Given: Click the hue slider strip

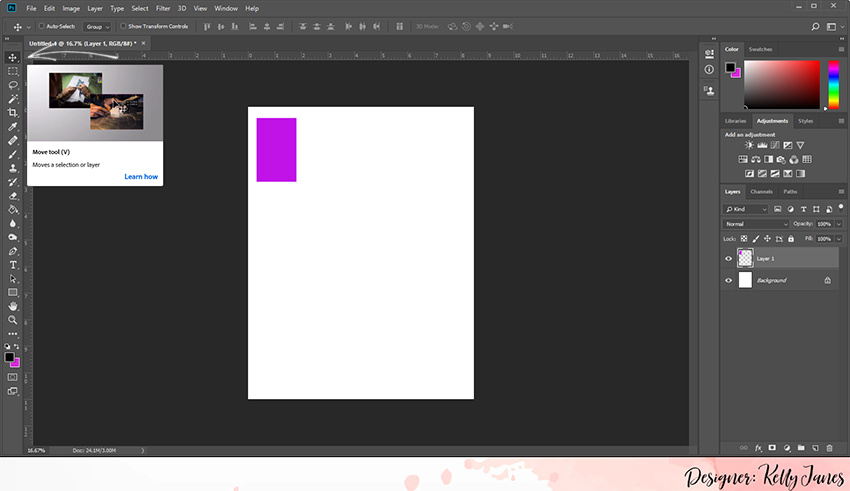Looking at the screenshot, I should point(833,85).
